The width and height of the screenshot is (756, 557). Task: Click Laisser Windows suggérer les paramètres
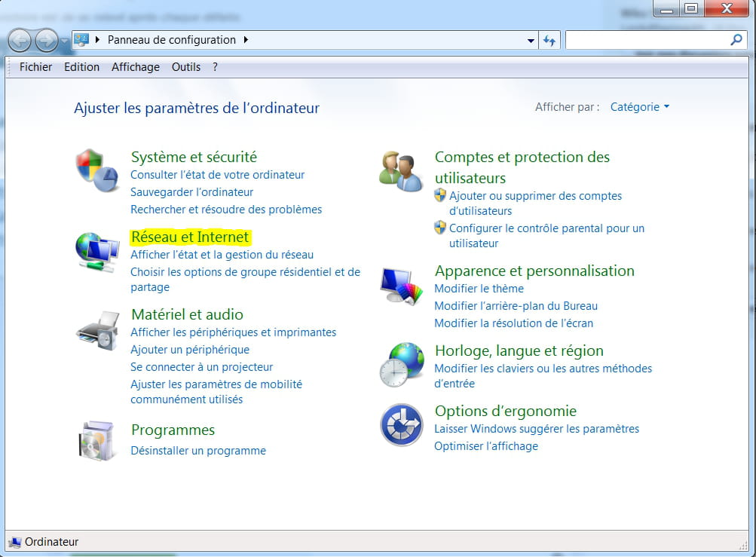point(537,429)
